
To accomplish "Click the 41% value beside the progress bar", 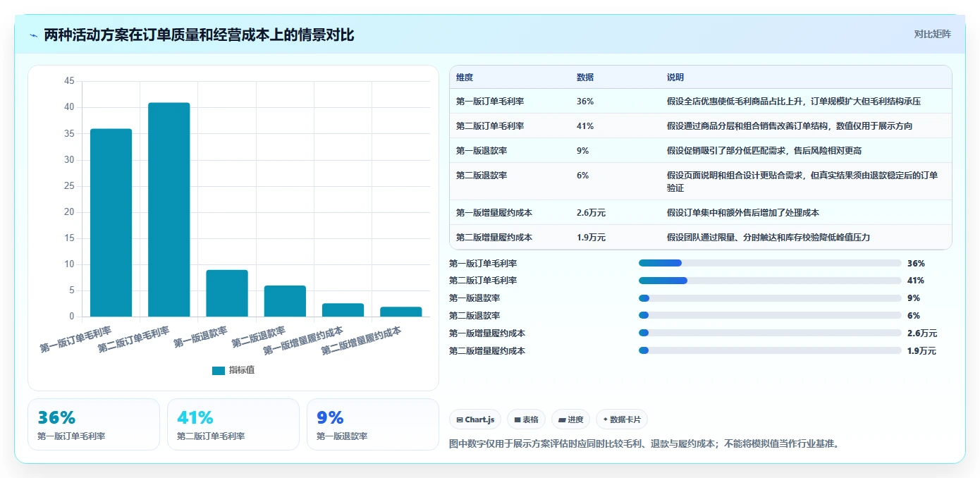I will coord(917,281).
